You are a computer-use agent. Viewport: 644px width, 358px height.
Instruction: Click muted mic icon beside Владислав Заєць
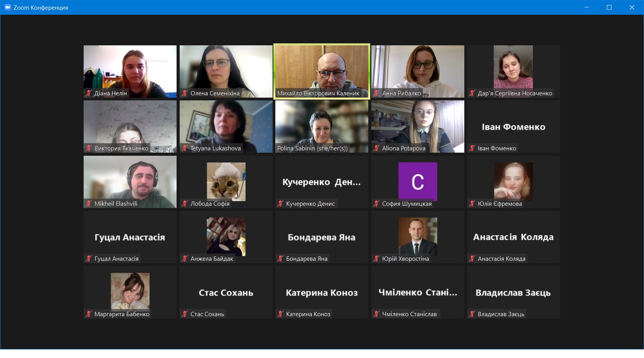pyautogui.click(x=472, y=314)
